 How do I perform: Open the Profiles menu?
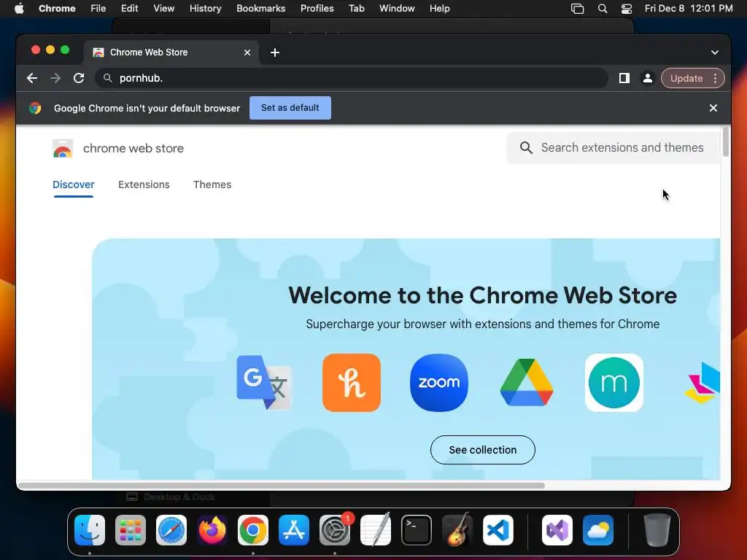click(x=317, y=9)
